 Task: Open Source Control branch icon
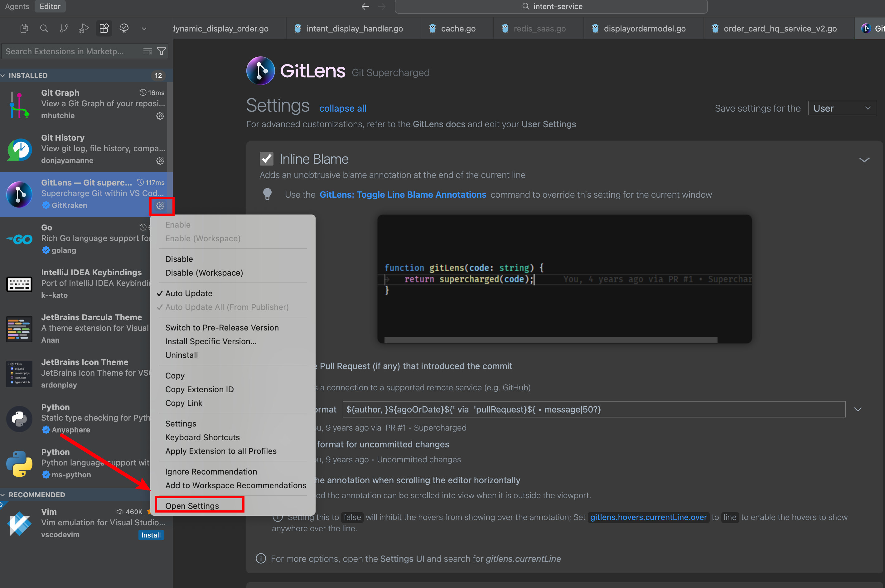[x=64, y=28]
